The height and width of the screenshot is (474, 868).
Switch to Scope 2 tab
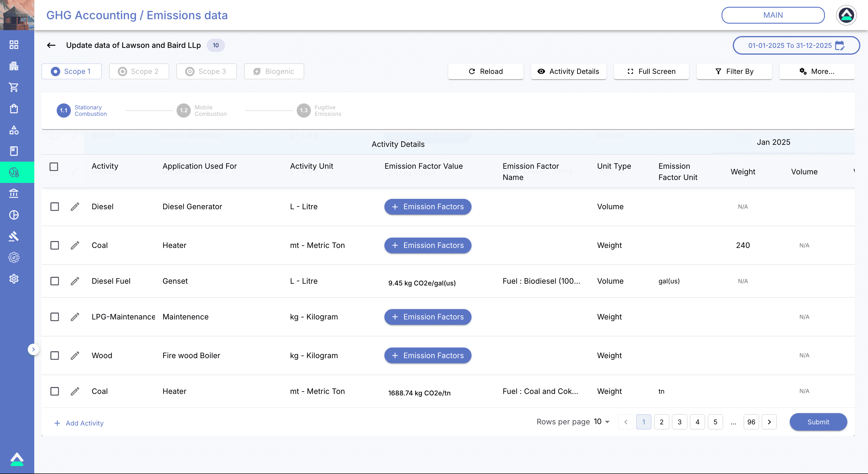pos(139,72)
